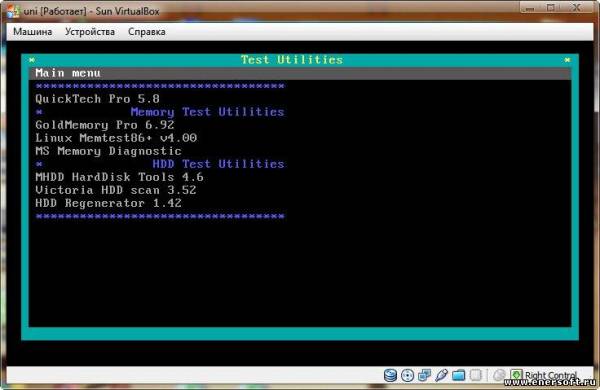
Task: Click the CD/DVD drive status icon
Action: click(407, 375)
